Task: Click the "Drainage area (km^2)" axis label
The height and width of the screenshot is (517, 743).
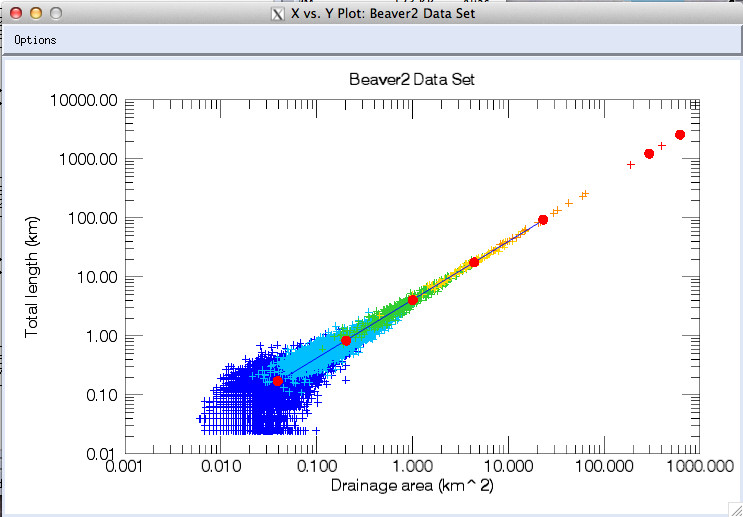Action: (410, 486)
